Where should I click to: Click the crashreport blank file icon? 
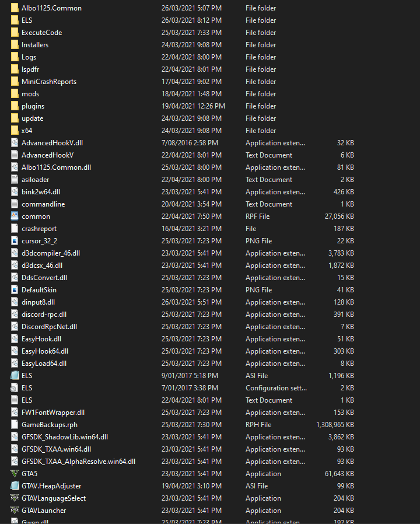(x=15, y=229)
